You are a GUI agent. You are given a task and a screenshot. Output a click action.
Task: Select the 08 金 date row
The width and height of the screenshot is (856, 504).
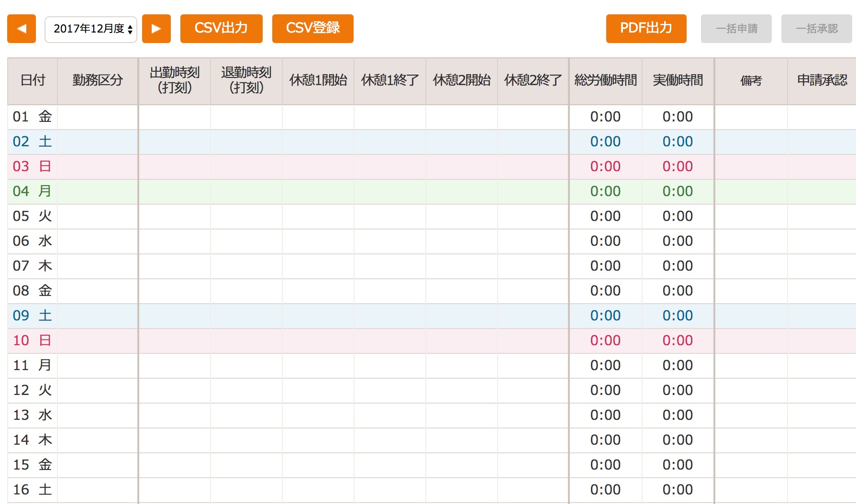click(432, 291)
